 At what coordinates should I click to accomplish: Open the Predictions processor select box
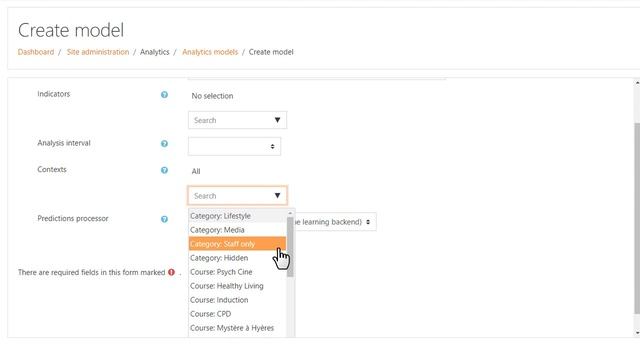point(335,222)
